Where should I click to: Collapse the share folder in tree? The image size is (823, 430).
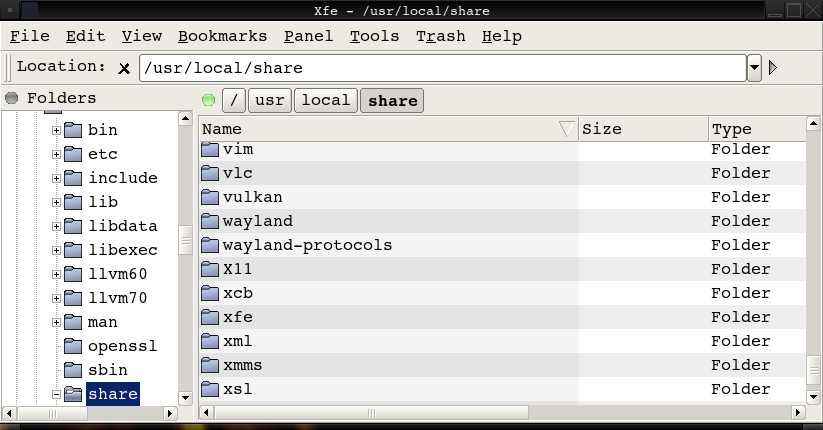[x=57, y=394]
